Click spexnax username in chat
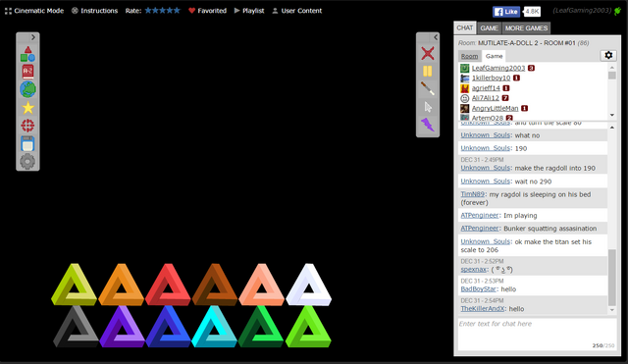Screen dimensions: 628x364 (x=473, y=270)
